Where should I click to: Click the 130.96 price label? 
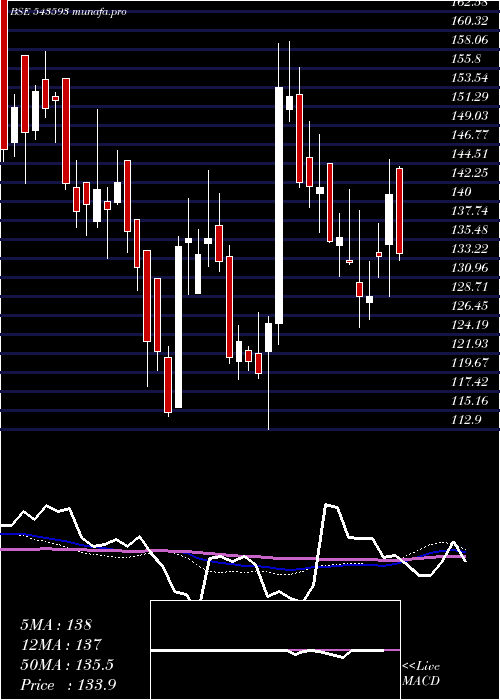click(470, 268)
